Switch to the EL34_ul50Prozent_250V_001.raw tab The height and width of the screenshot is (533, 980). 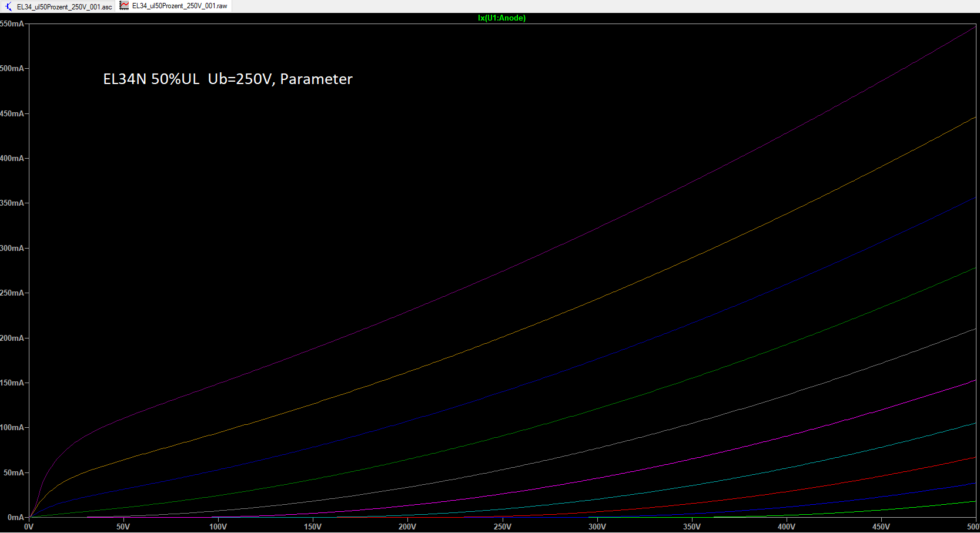(174, 6)
